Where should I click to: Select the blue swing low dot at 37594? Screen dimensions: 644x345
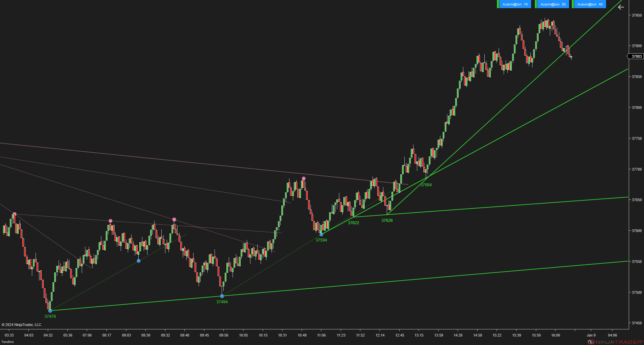321,234
